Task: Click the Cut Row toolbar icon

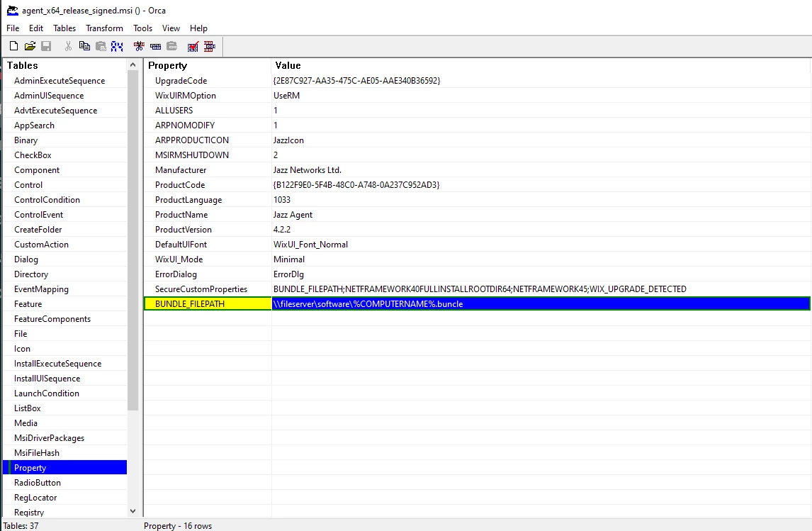Action: 139,46
